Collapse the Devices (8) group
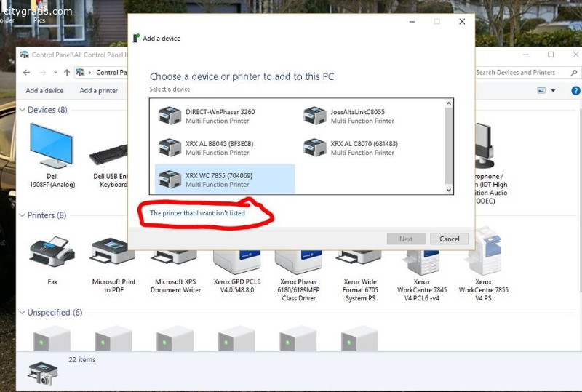The width and height of the screenshot is (582, 392). tap(23, 110)
